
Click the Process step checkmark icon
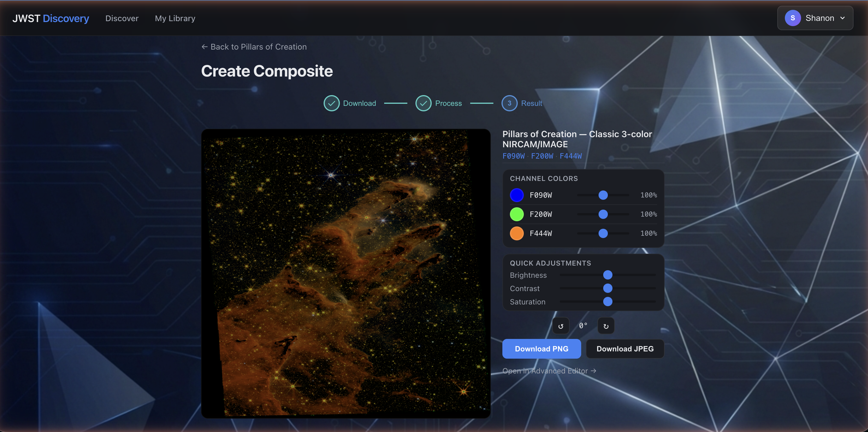click(424, 103)
